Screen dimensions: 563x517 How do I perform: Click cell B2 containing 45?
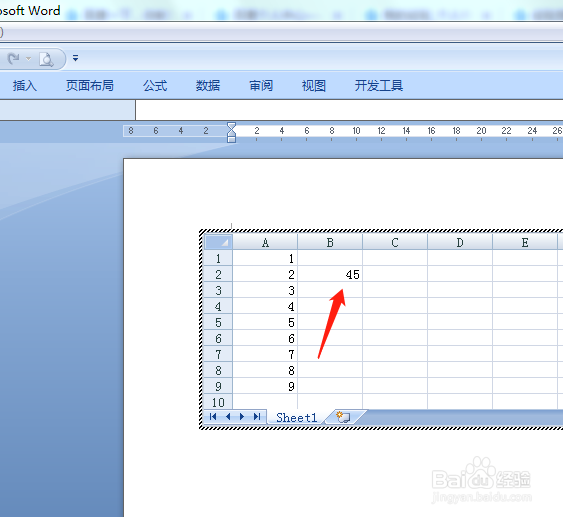tap(330, 274)
